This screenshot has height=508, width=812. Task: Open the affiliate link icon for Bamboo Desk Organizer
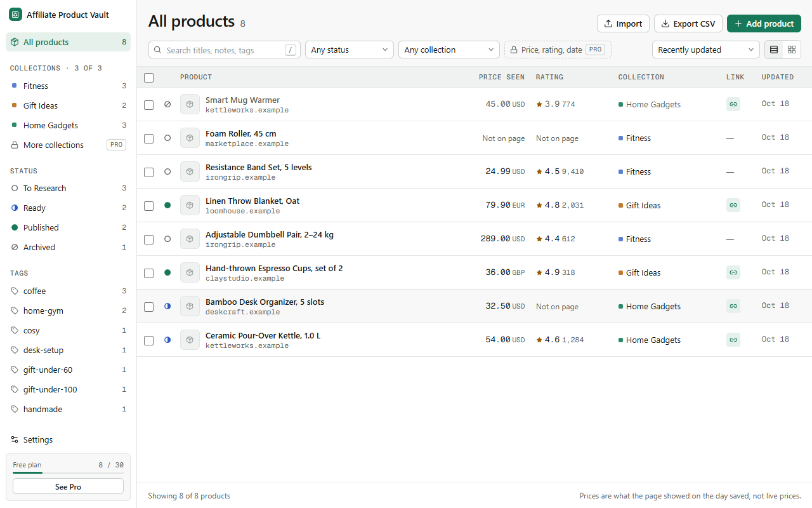click(x=733, y=306)
